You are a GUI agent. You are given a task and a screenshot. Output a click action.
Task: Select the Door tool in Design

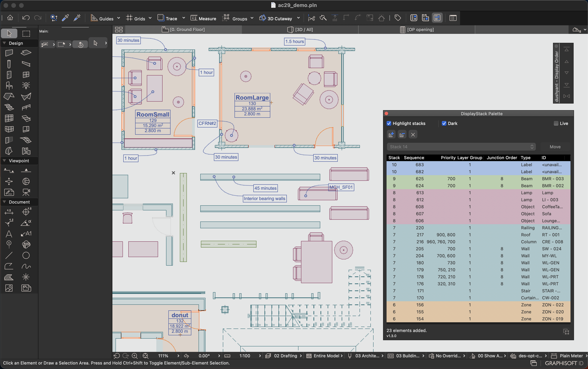[9, 75]
